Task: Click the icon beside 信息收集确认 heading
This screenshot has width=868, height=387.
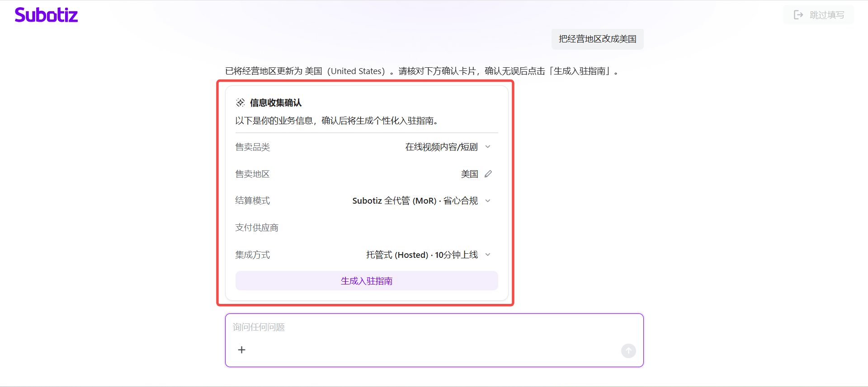Action: [241, 103]
